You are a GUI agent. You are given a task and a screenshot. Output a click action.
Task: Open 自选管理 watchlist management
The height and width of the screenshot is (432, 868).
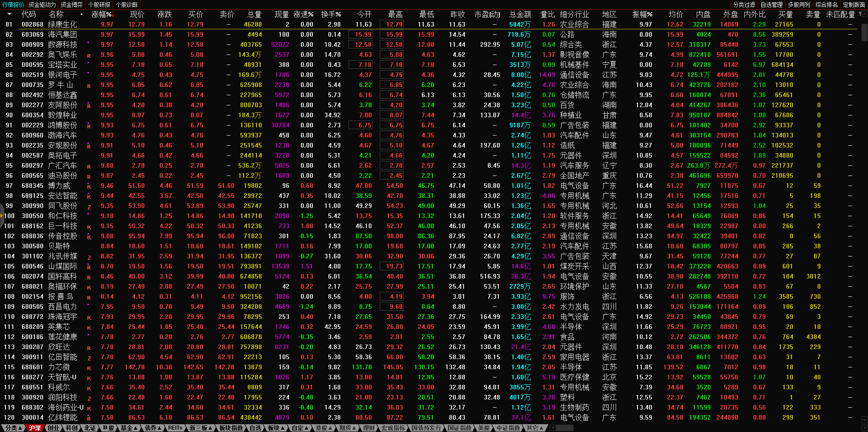[771, 5]
